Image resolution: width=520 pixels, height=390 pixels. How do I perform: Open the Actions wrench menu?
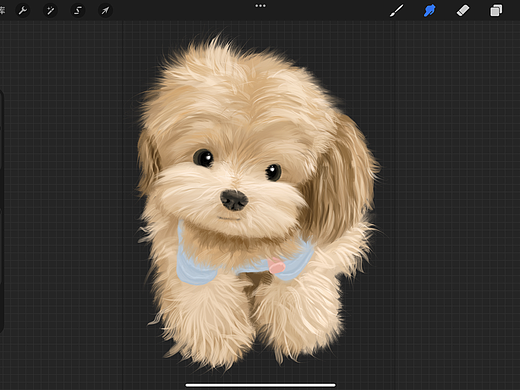coord(23,11)
